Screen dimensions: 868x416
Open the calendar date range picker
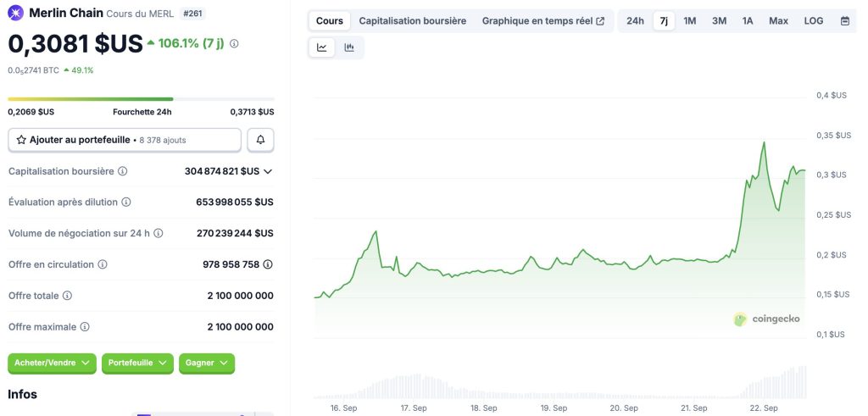coord(845,20)
